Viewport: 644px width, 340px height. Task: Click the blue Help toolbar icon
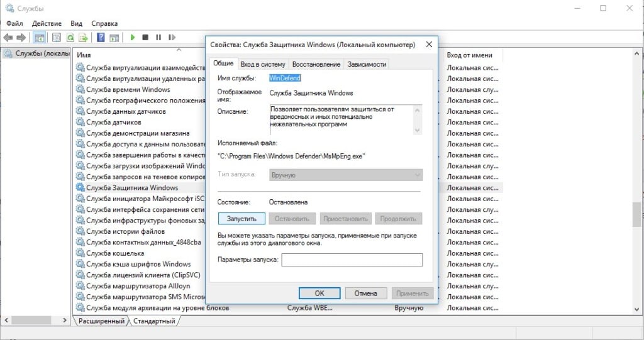point(101,38)
